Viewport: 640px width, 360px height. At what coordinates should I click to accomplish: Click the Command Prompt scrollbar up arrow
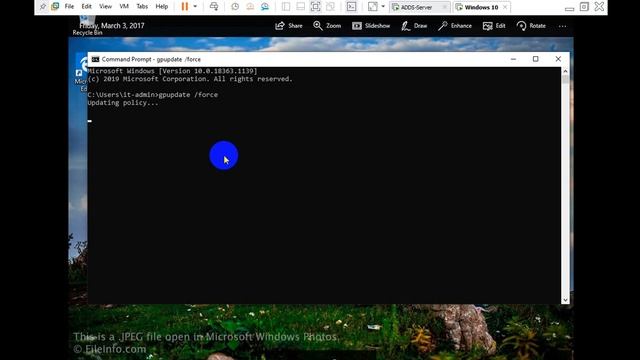point(565,71)
